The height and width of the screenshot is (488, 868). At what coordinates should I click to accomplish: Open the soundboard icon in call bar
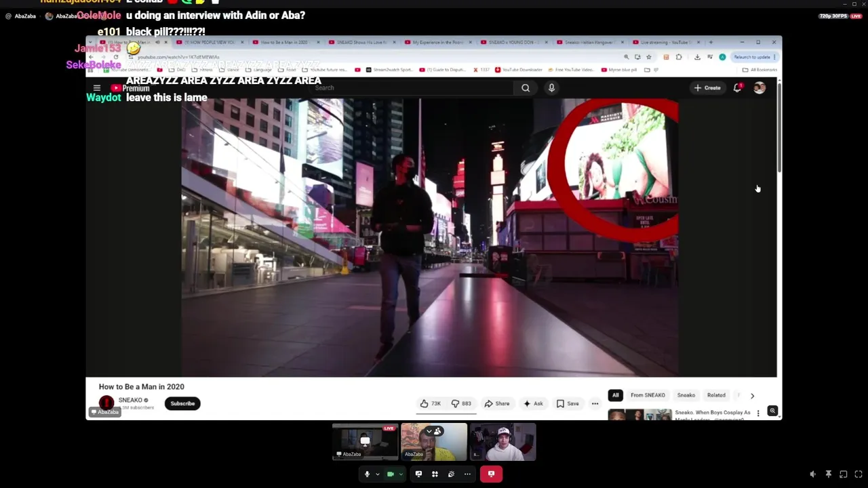click(451, 474)
